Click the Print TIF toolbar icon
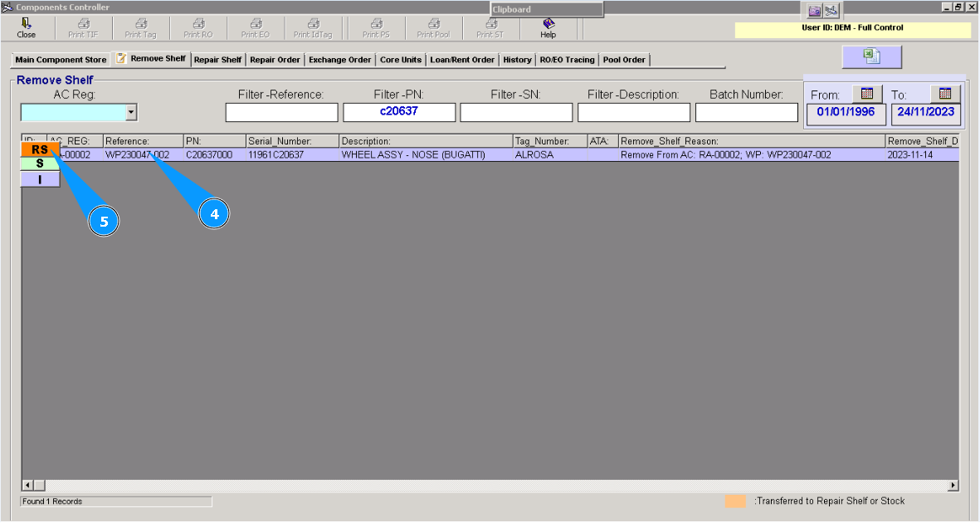980x523 pixels. click(x=83, y=28)
